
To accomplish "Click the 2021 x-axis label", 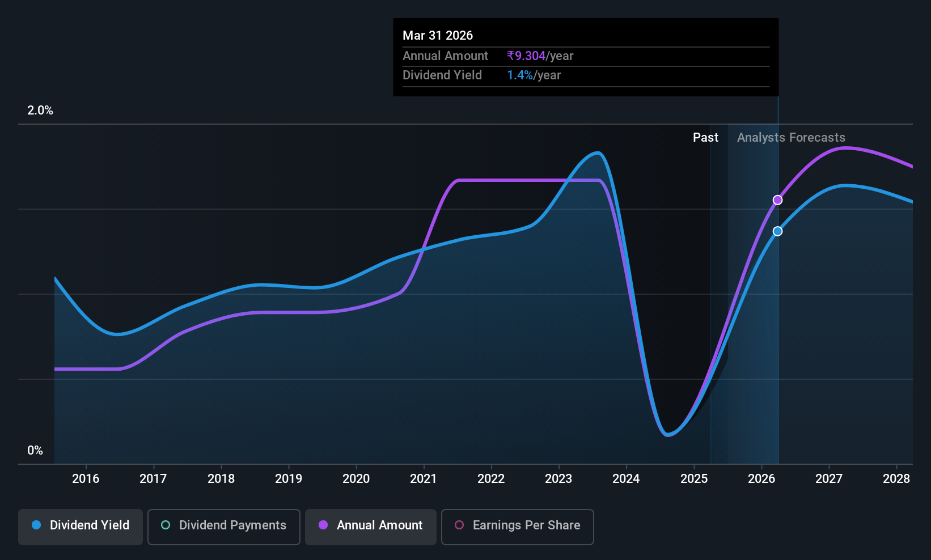I will (424, 479).
